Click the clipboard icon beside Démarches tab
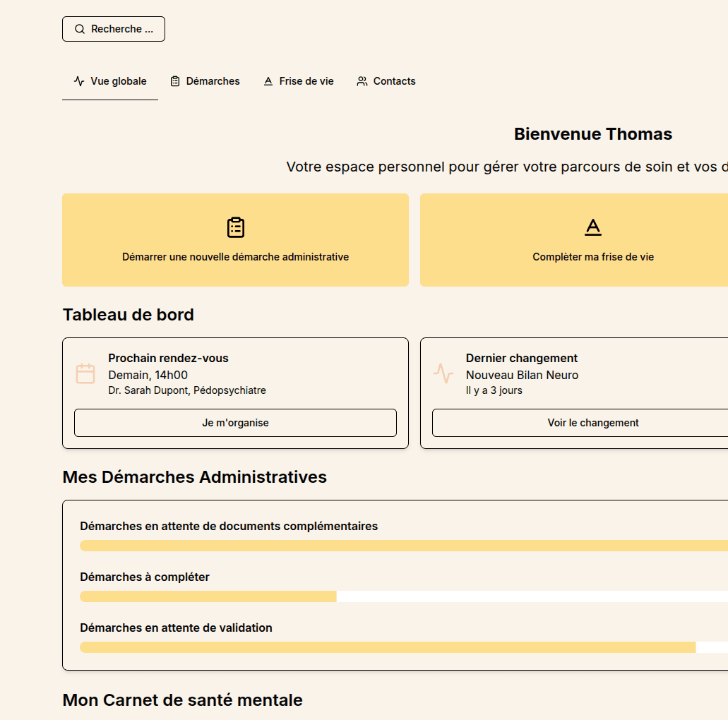728x720 pixels. (x=175, y=81)
